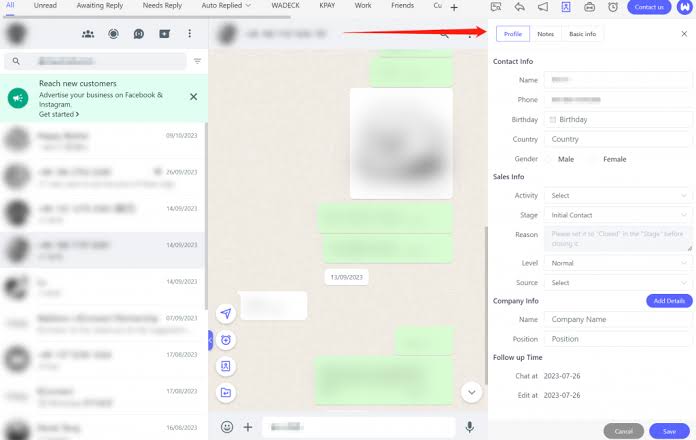Close the profile side panel
This screenshot has height=440, width=696.
(x=684, y=34)
